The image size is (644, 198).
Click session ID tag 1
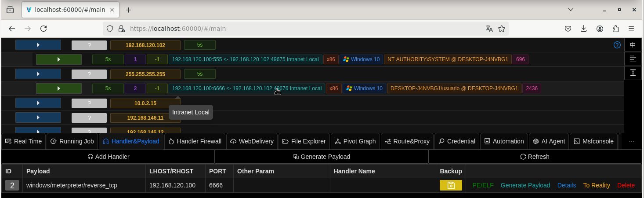click(135, 59)
